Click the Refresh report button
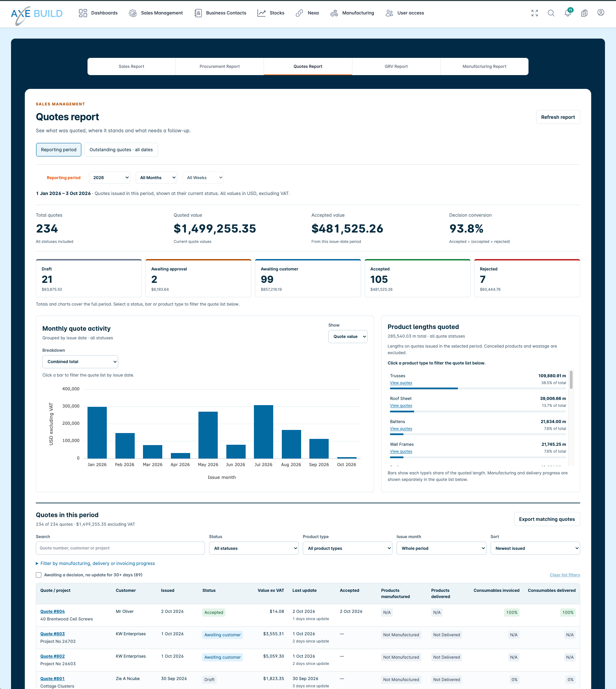The image size is (616, 689). tap(558, 117)
